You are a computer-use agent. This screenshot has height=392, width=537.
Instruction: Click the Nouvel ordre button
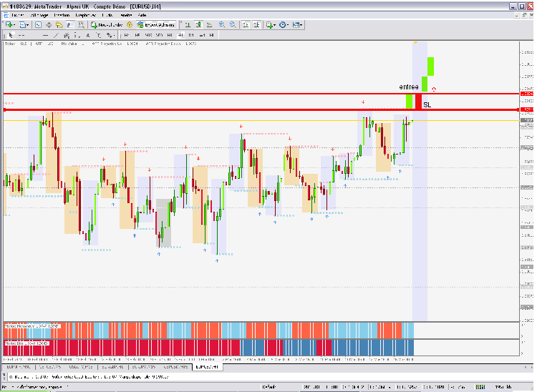pyautogui.click(x=107, y=24)
